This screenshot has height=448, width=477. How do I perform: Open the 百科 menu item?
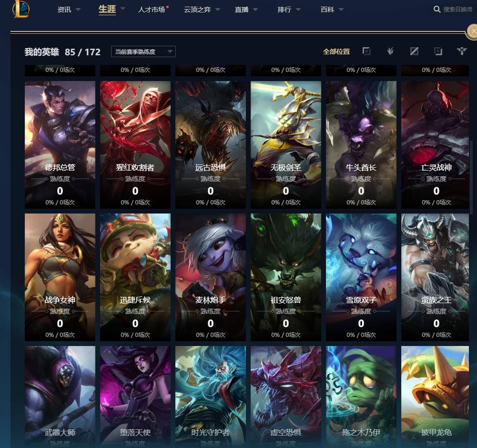pyautogui.click(x=327, y=10)
